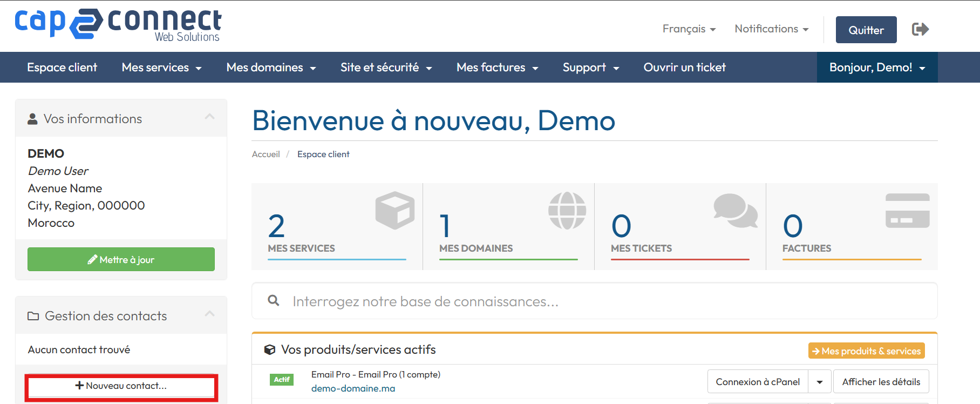Open the arrow dropdown beside Connexion à cPanel
Image resolution: width=980 pixels, height=404 pixels.
point(819,382)
